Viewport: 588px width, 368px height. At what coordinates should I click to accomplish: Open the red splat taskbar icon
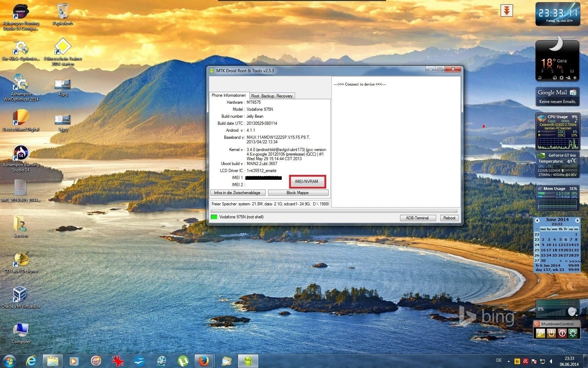(118, 361)
